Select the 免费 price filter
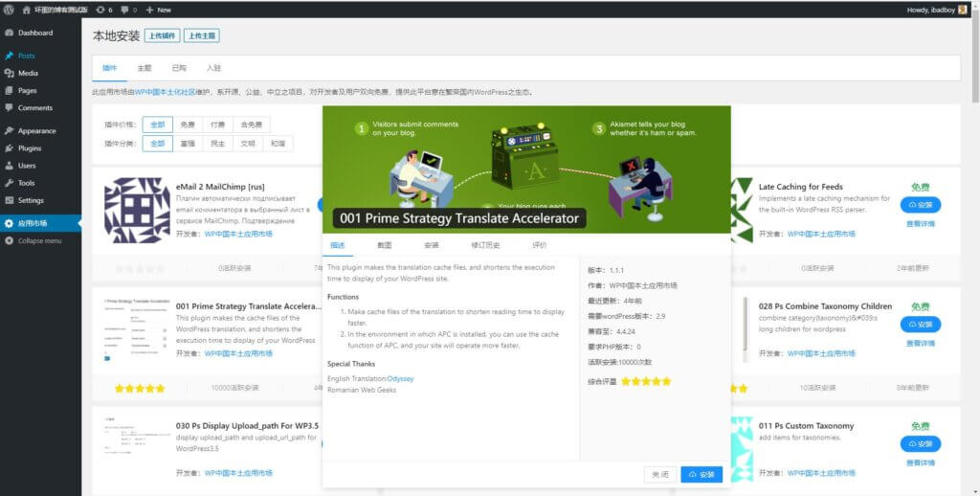This screenshot has height=496, width=980. point(188,124)
